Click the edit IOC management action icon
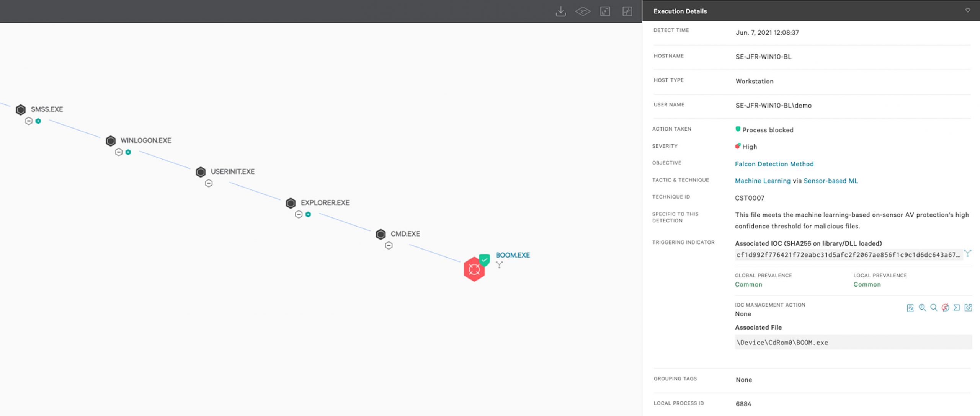The height and width of the screenshot is (416, 980). click(910, 308)
